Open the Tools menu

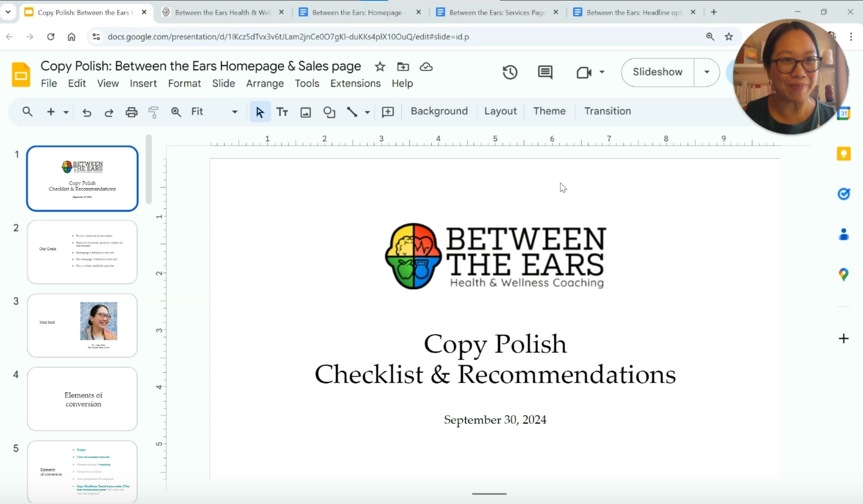pyautogui.click(x=307, y=83)
